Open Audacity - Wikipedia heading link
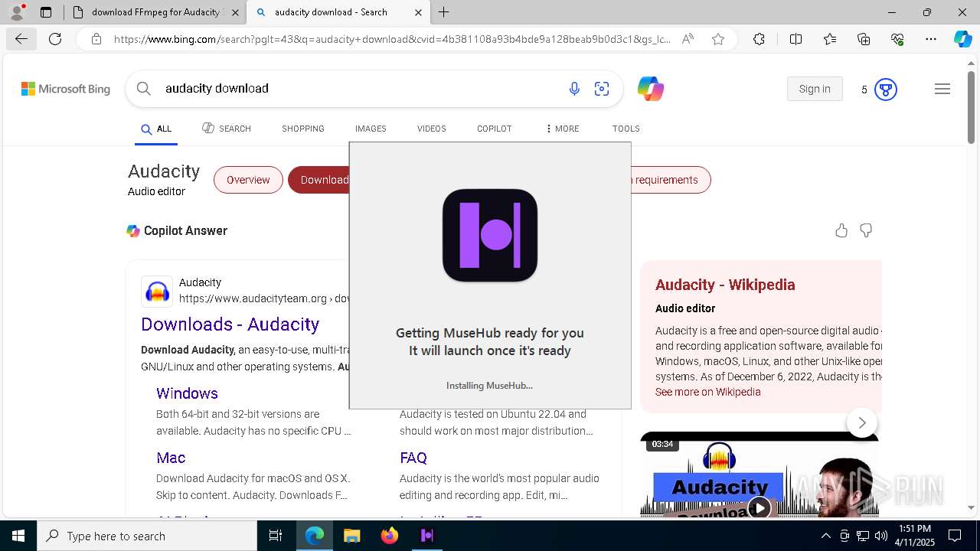The image size is (980, 551). click(725, 285)
